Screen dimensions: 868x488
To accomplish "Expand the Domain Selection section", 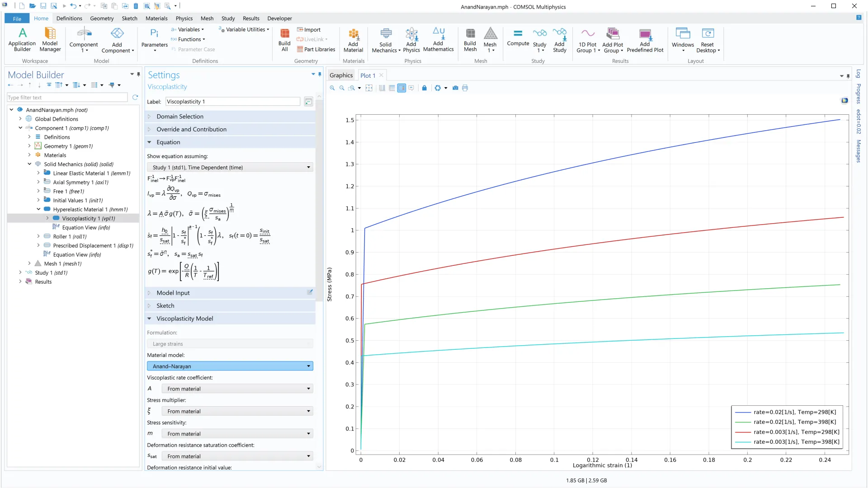I will (x=180, y=117).
